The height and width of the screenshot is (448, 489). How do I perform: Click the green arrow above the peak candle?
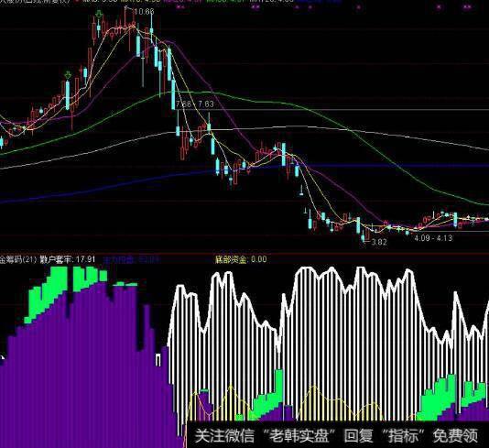click(x=99, y=14)
